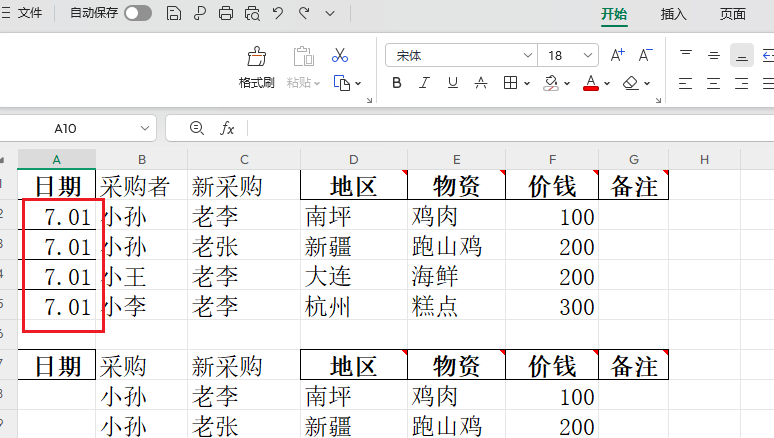Expand the copy options arrow

point(358,83)
